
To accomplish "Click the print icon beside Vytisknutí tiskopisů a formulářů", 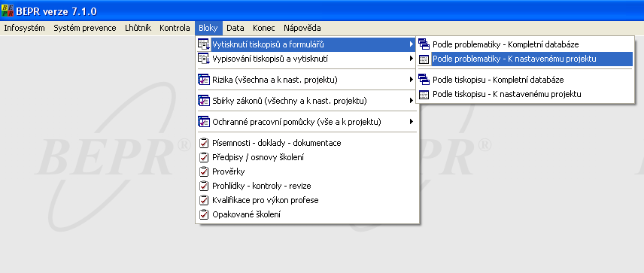I will pyautogui.click(x=204, y=44).
